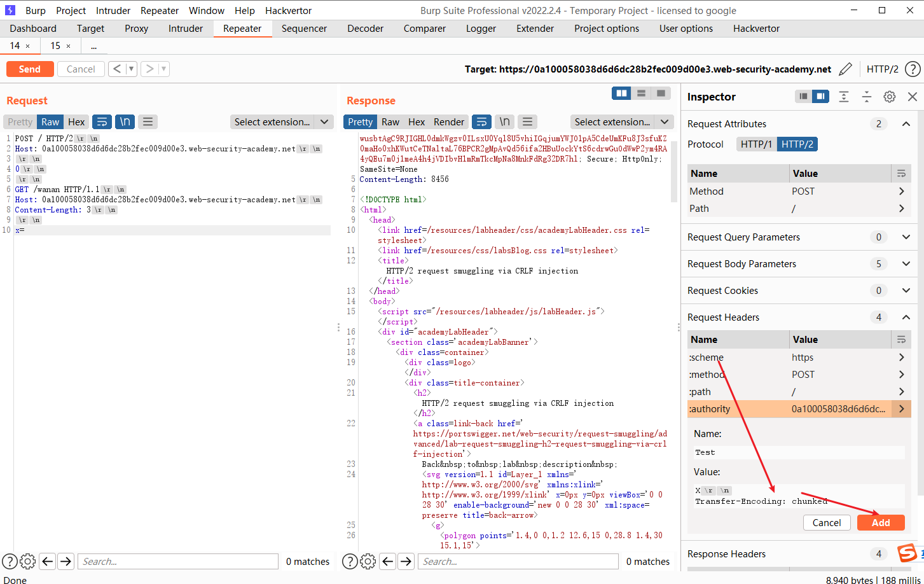This screenshot has height=584, width=924.
Task: Go to next response search match
Action: 406,561
